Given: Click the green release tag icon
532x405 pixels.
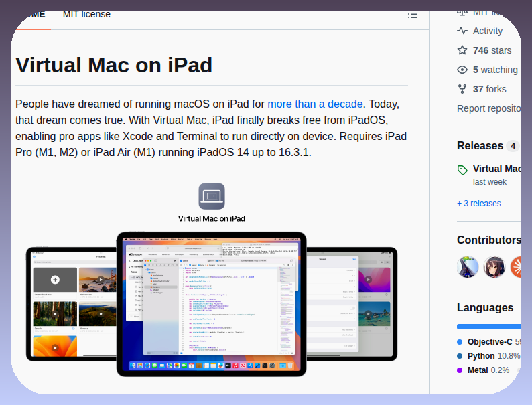Looking at the screenshot, I should click(462, 170).
